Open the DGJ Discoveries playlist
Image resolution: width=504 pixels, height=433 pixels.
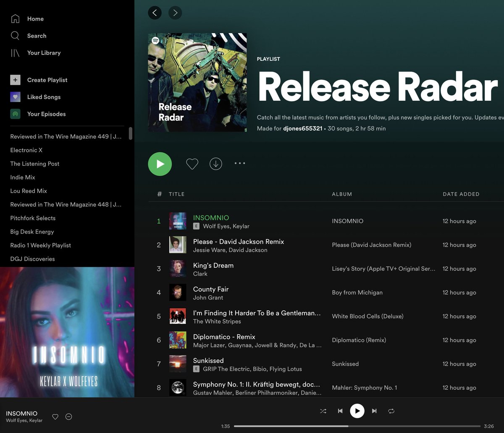[33, 259]
